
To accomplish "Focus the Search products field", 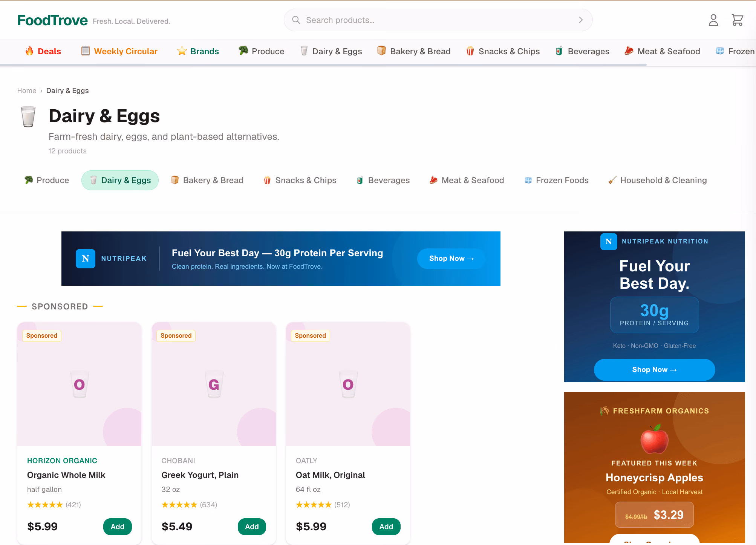I will 438,20.
